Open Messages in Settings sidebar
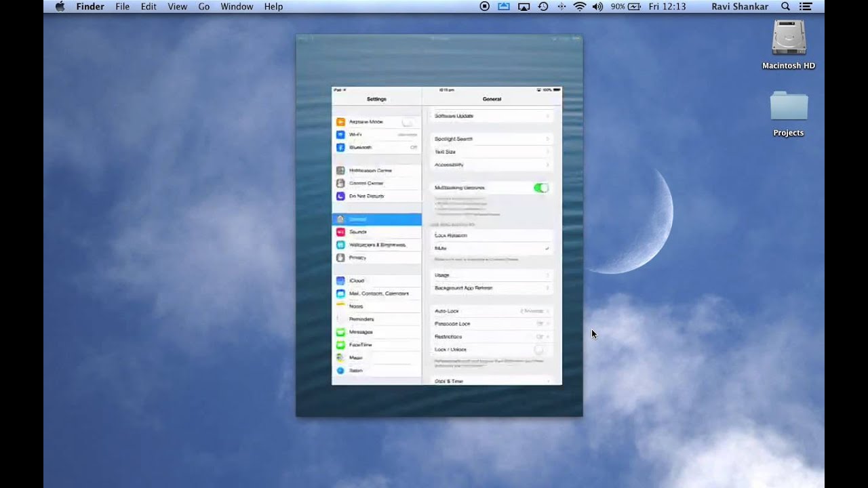868x488 pixels. [x=376, y=332]
